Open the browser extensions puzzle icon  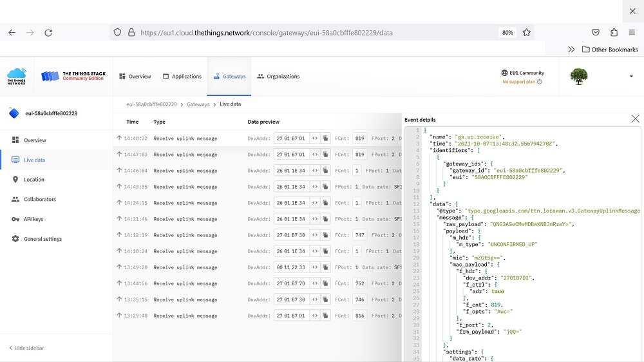[x=614, y=32]
